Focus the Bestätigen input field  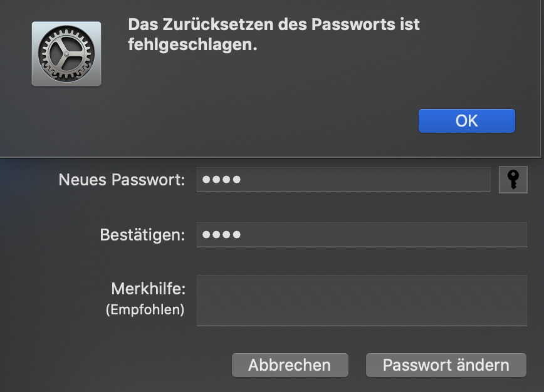coord(361,235)
